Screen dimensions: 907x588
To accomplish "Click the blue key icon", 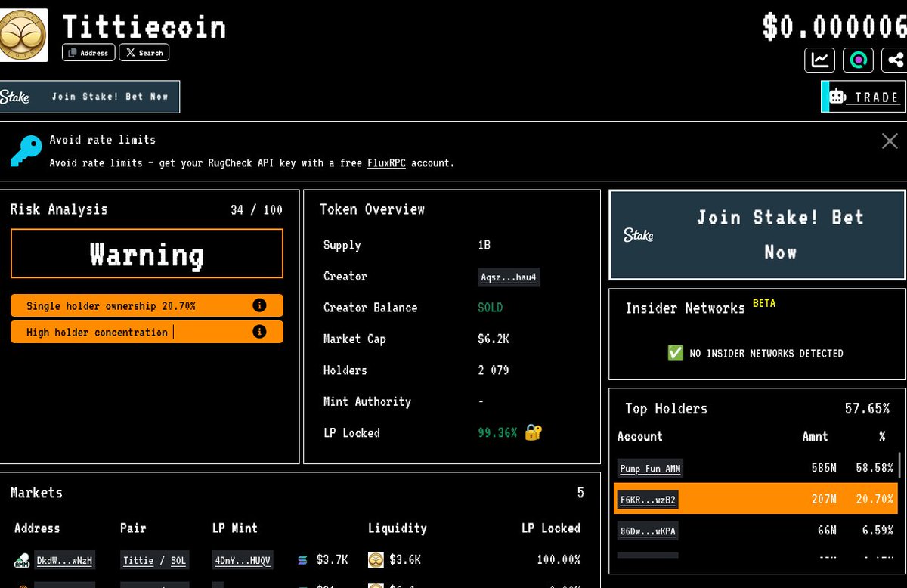I will pos(26,151).
